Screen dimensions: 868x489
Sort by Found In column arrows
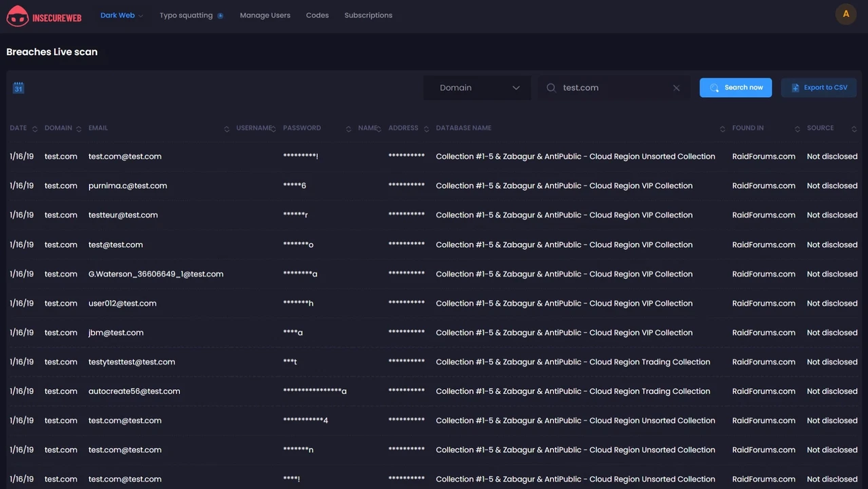click(x=797, y=128)
